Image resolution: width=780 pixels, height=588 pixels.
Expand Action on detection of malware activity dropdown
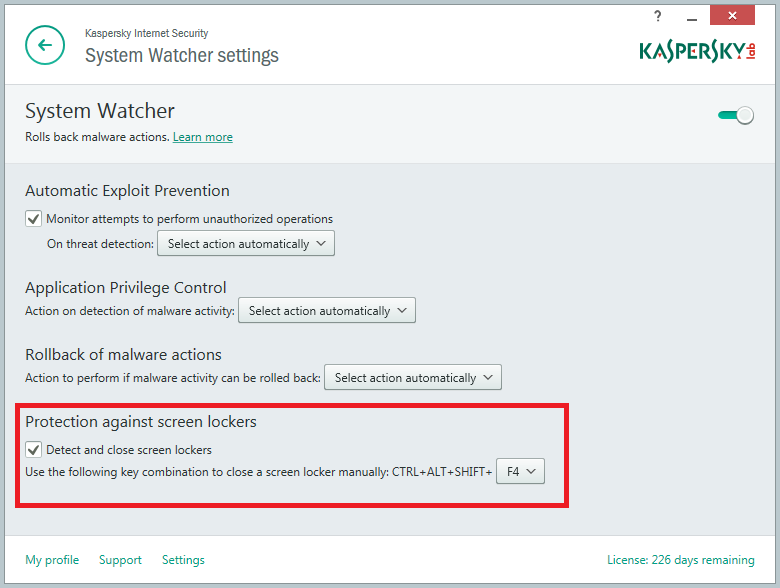tap(327, 310)
